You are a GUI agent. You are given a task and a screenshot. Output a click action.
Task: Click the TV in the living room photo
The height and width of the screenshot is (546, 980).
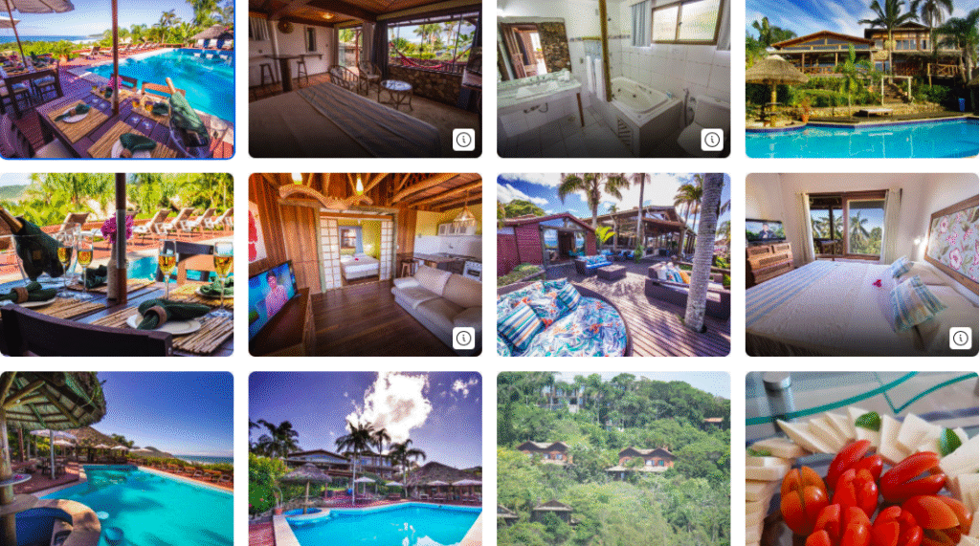pos(273,298)
